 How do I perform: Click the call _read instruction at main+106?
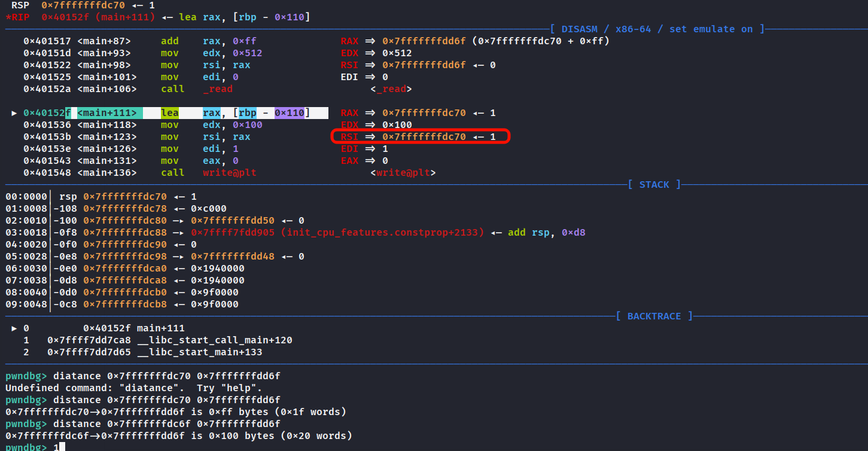(197, 89)
